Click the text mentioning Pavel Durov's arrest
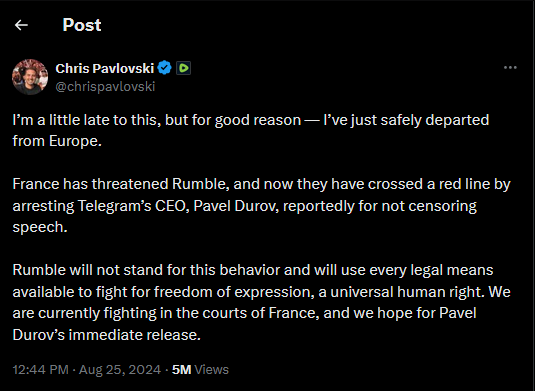Viewport: 535px width, 391px height. 261,205
